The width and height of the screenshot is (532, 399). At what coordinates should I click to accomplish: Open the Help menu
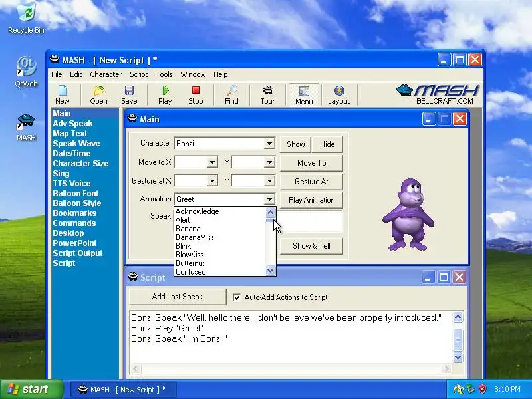(221, 74)
